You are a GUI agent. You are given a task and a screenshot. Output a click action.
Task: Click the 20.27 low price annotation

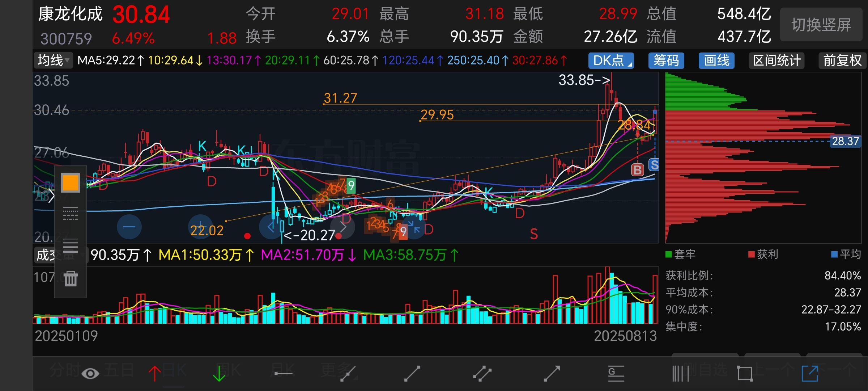click(x=310, y=236)
